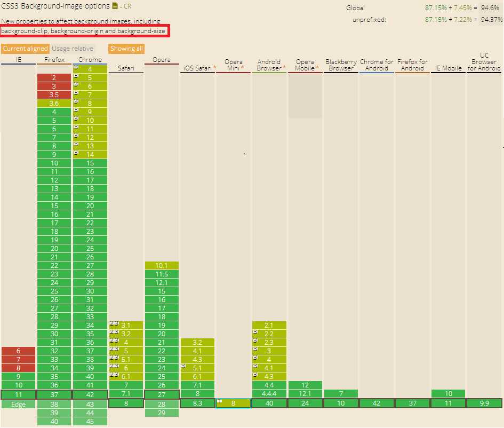Click the prefix flag on Android Browser 3

(255, 349)
